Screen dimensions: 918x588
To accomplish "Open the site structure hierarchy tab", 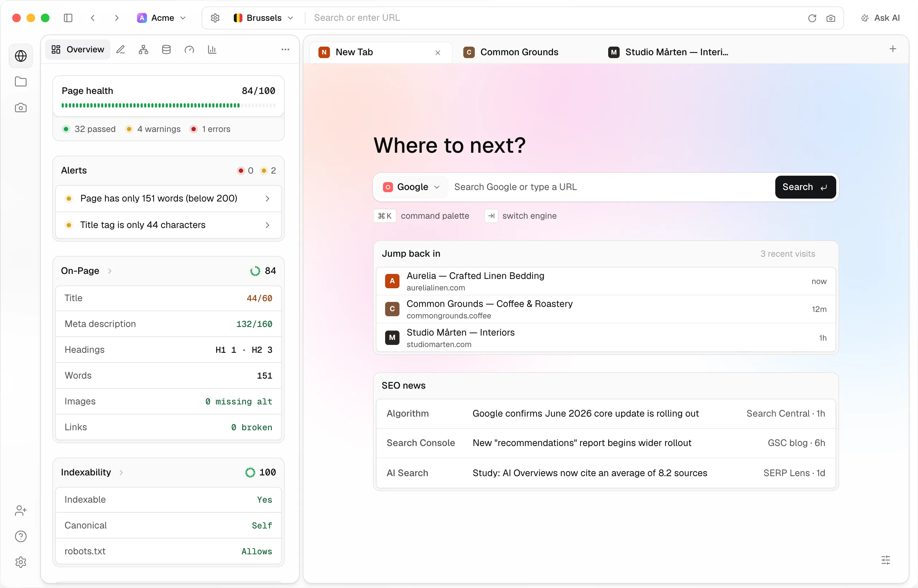I will tap(143, 49).
